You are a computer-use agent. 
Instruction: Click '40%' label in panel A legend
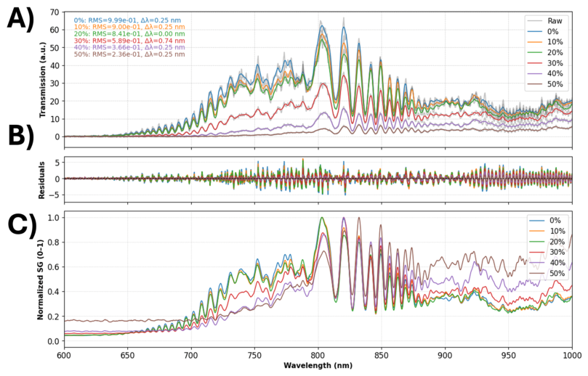(x=555, y=73)
